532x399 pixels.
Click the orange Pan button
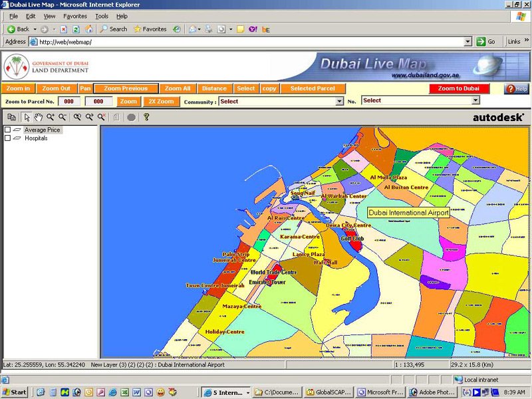click(x=85, y=88)
